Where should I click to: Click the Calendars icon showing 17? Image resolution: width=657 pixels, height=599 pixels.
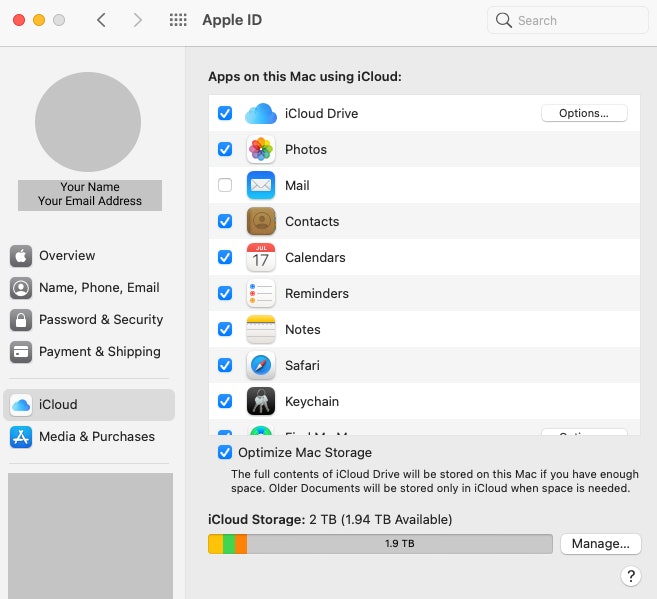(x=261, y=257)
